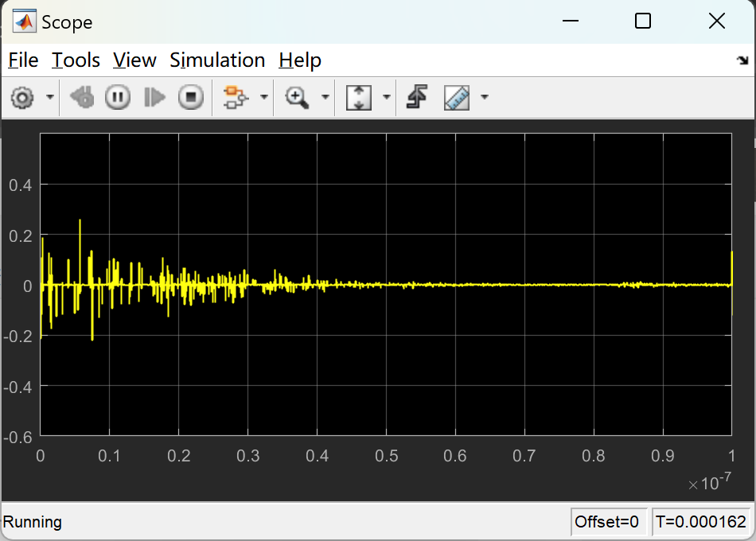Pause the running simulation
The width and height of the screenshot is (756, 541).
pyautogui.click(x=118, y=97)
